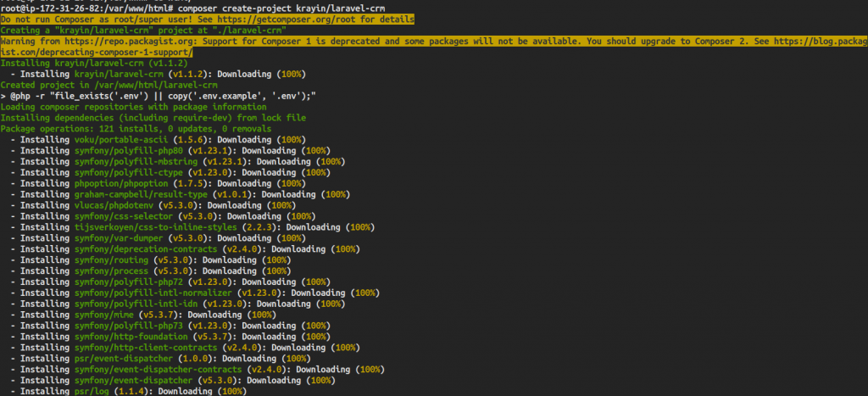Click 'Package operations: 121 installs' line

[136, 129]
